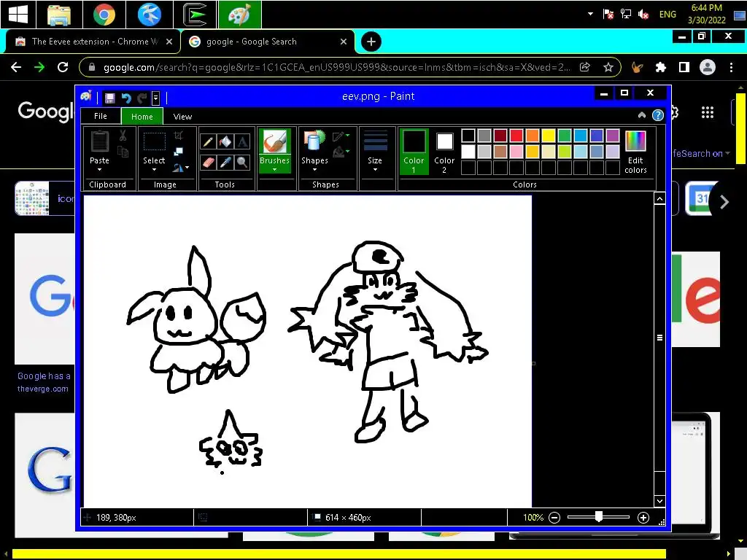Activate Color 2 selector
The image size is (747, 560).
(x=444, y=152)
